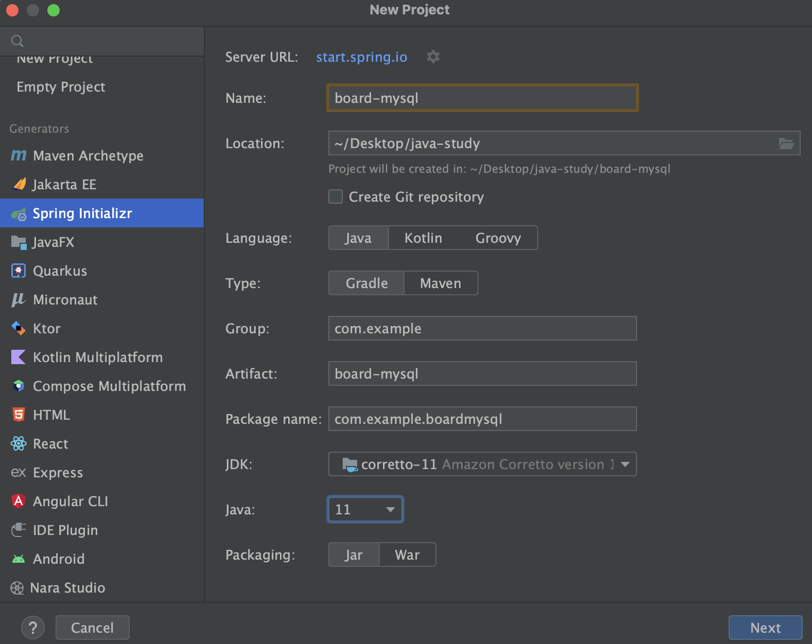This screenshot has height=644, width=812.
Task: Click the Next button
Action: click(765, 628)
